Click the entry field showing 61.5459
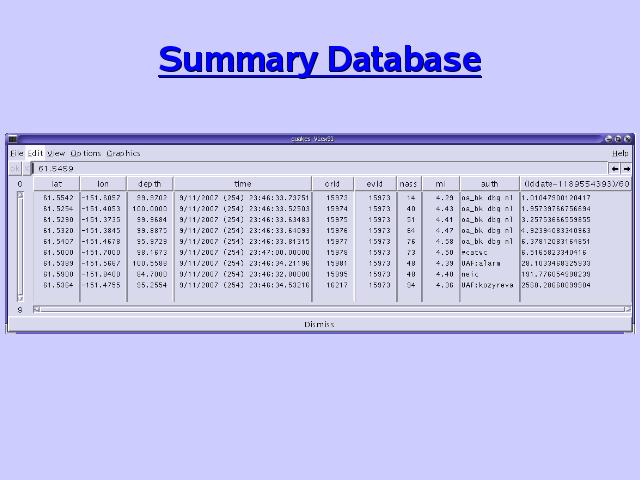 coord(320,169)
